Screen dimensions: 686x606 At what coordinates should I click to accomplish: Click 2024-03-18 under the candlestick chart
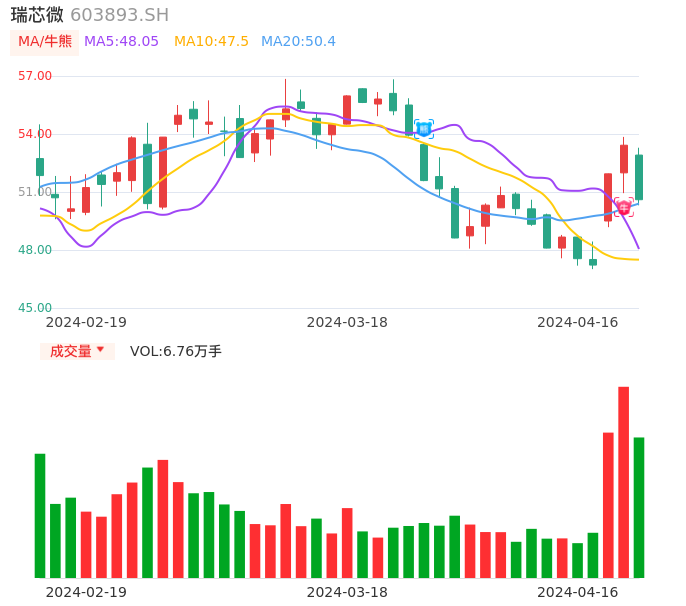(x=347, y=322)
